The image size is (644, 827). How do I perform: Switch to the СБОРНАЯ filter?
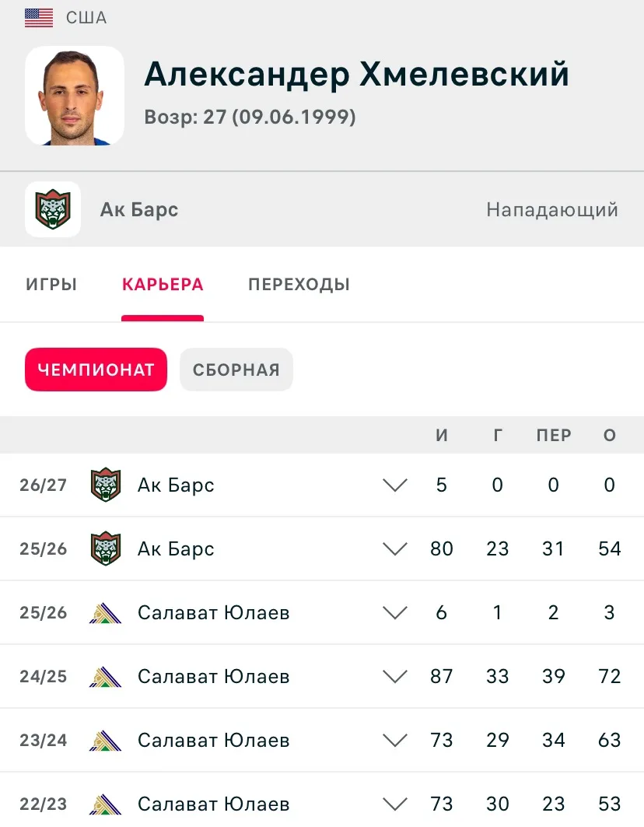236,370
